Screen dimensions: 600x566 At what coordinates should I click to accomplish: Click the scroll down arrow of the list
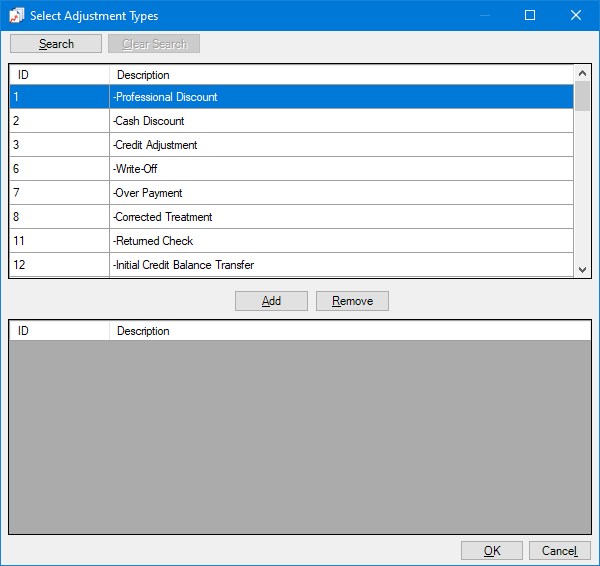click(582, 269)
